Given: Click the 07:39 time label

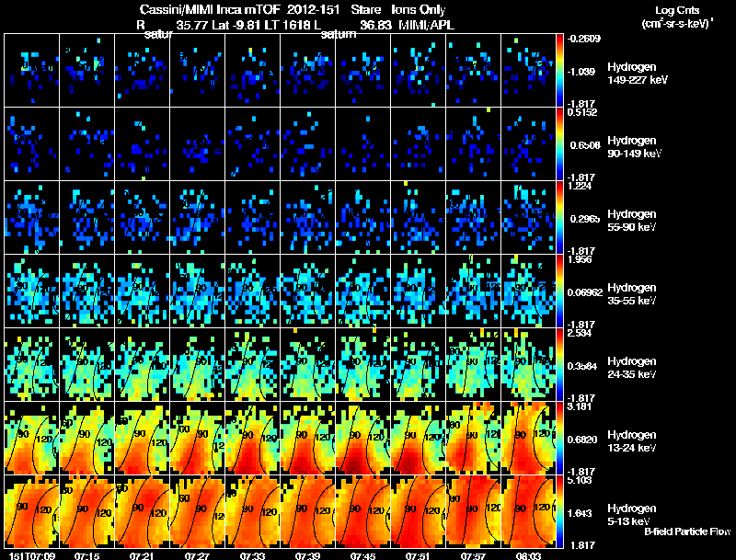Looking at the screenshot, I should (x=307, y=555).
